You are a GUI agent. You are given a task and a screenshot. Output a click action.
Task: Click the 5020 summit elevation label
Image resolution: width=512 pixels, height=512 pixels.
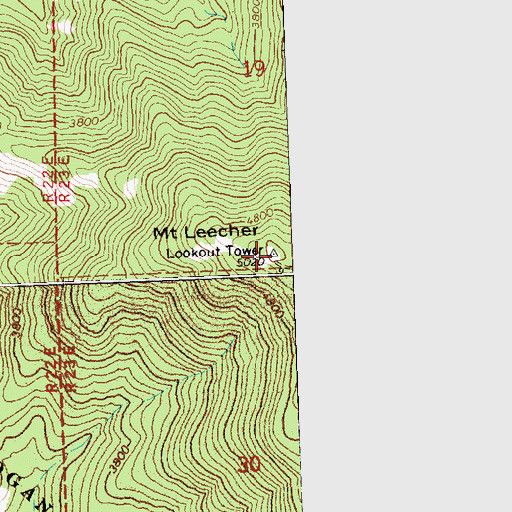pyautogui.click(x=250, y=263)
